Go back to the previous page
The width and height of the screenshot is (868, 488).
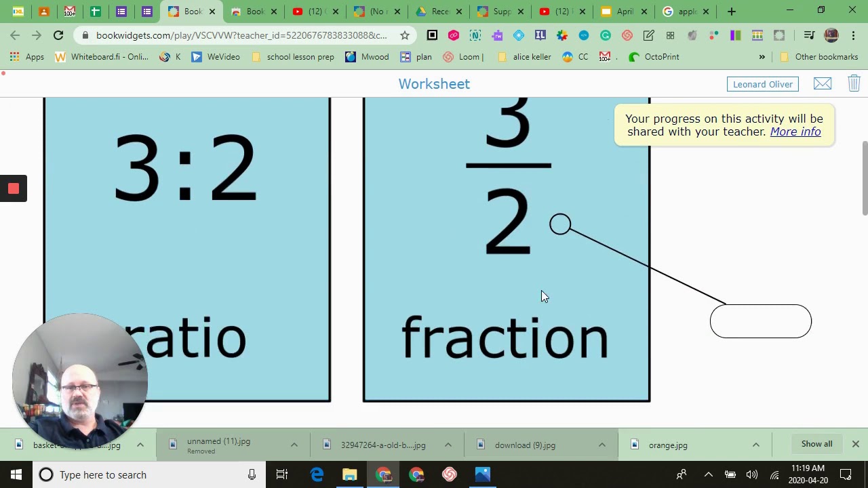pyautogui.click(x=15, y=35)
